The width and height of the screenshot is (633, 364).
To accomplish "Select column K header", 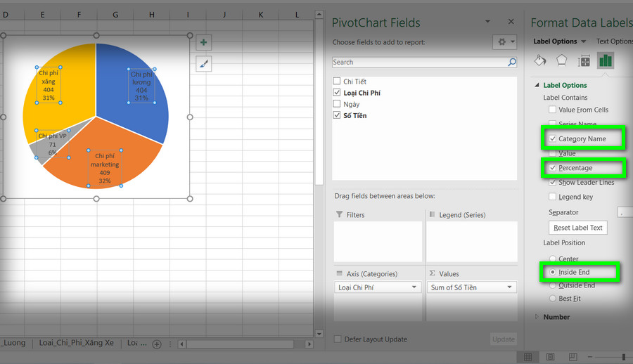I will [x=261, y=15].
